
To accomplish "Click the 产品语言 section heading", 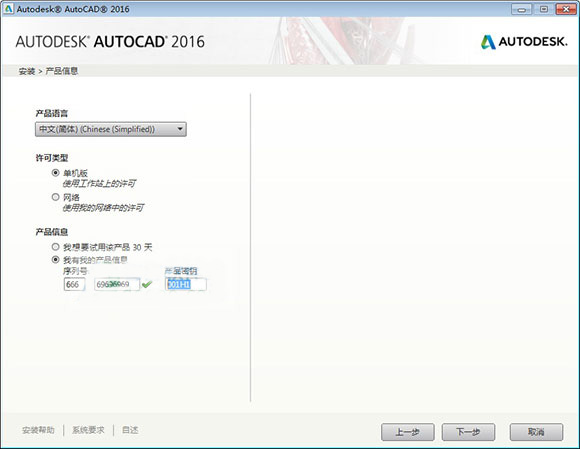I will pos(52,113).
